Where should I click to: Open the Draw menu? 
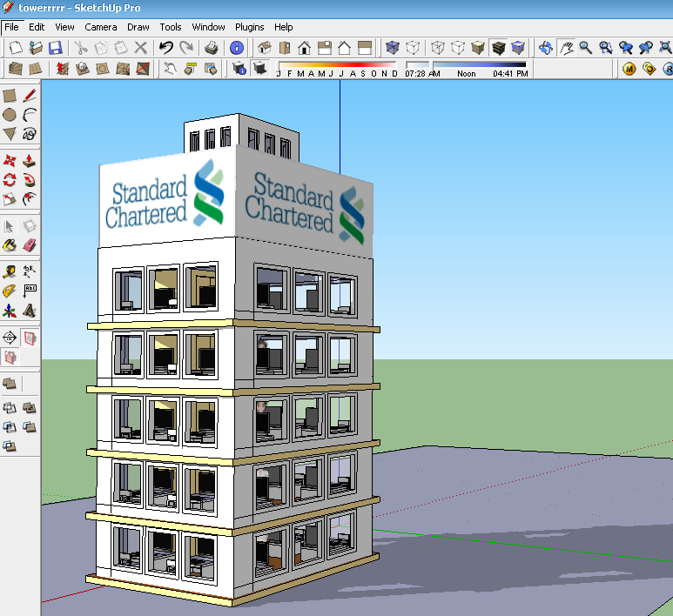138,27
